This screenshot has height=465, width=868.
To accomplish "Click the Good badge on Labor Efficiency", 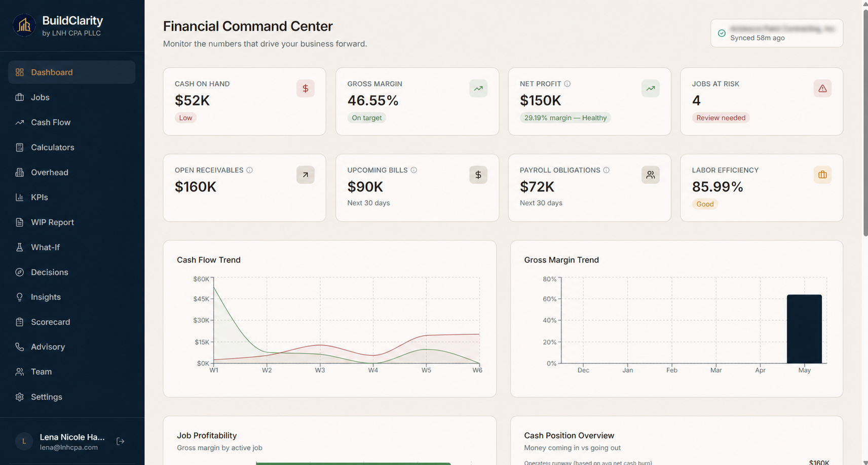I will [x=705, y=204].
